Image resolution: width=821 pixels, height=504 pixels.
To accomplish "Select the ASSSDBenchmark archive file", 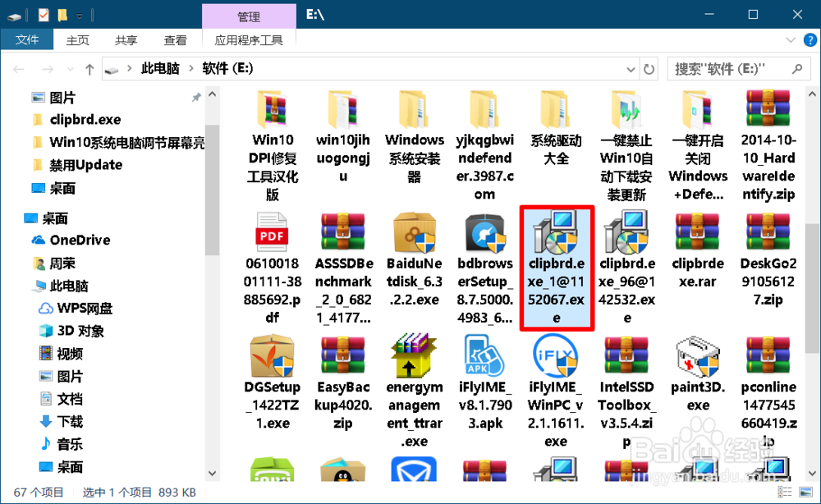I will [343, 268].
